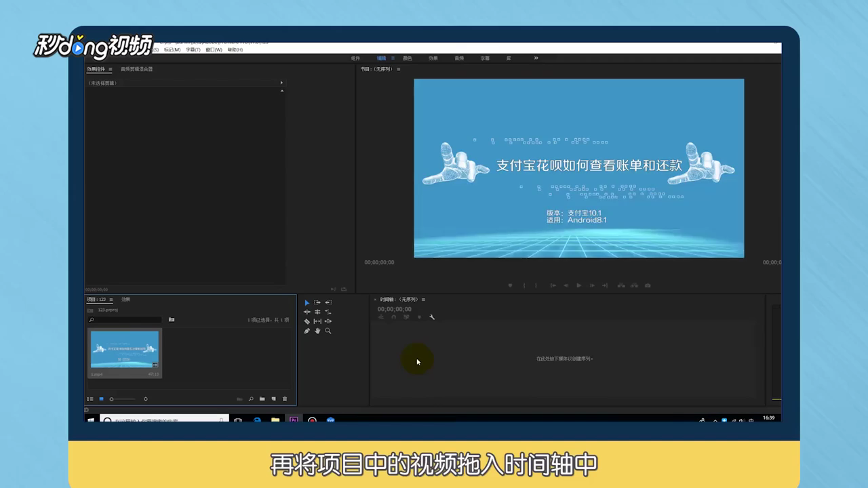This screenshot has height=488, width=868.
Task: Select the Rate Stretch tool
Action: (x=328, y=312)
